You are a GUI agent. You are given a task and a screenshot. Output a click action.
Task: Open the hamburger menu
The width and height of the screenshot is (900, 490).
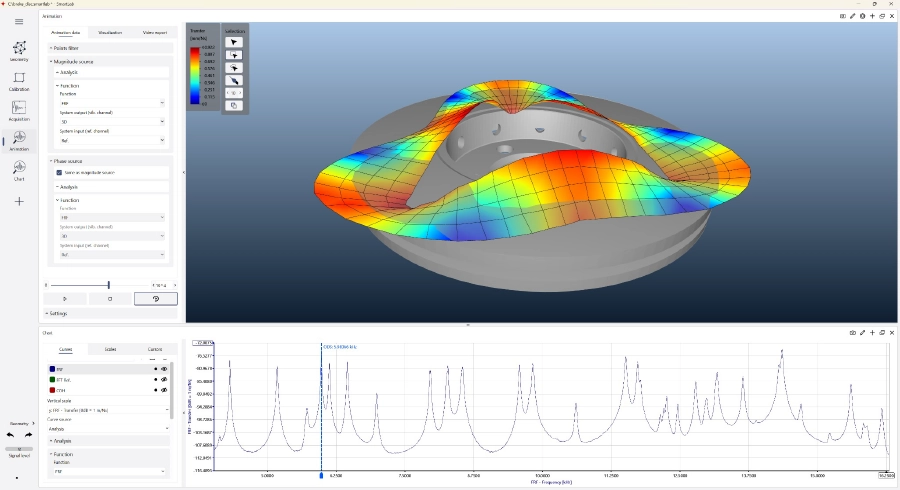pos(19,21)
